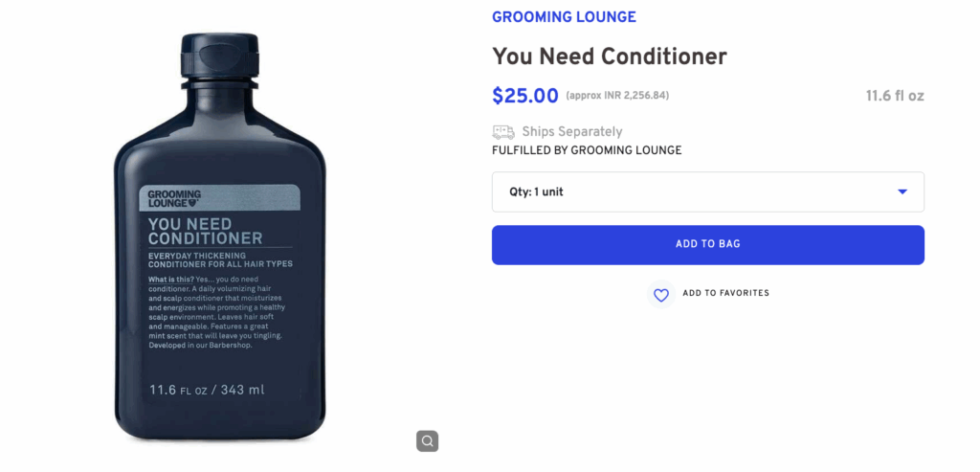Expand the quantity dropdown arrow
Viewport: 980px width, 472px height.
[902, 191]
